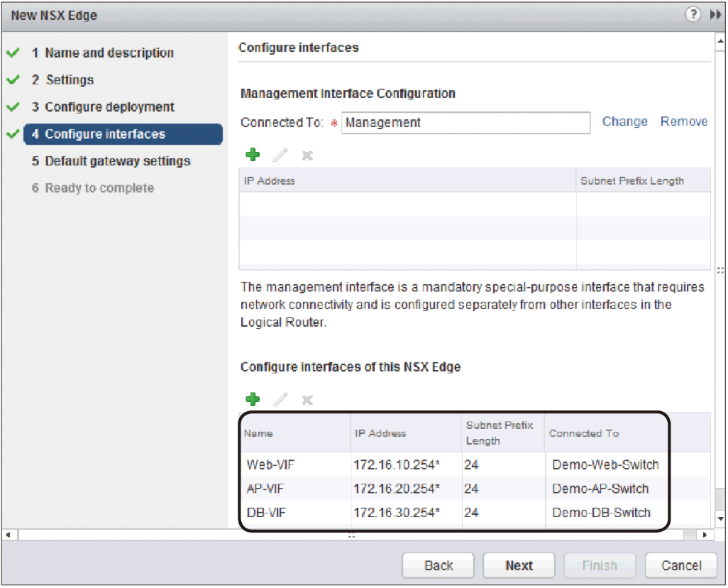Click the pencil edit icon under Connected To

click(280, 155)
